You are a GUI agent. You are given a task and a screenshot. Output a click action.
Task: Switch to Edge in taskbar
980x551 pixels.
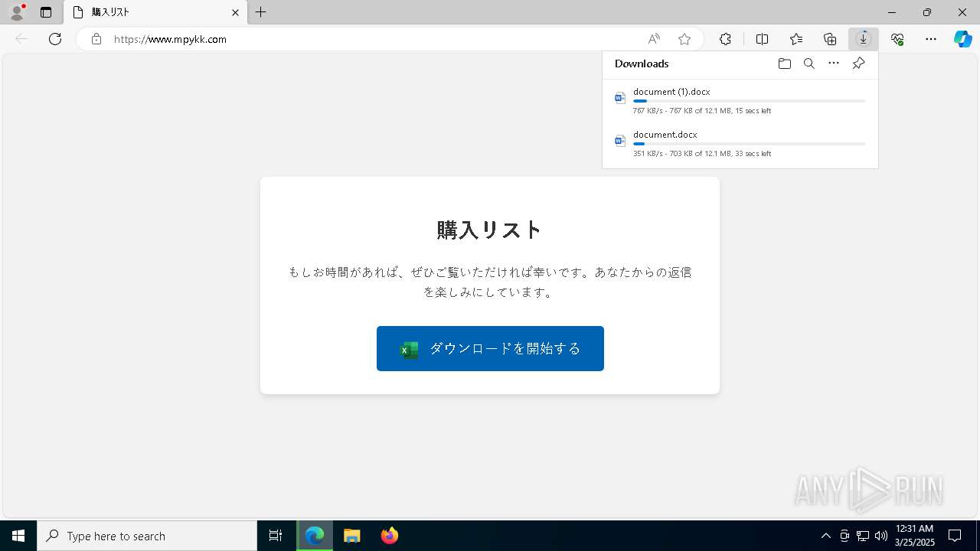[315, 536]
